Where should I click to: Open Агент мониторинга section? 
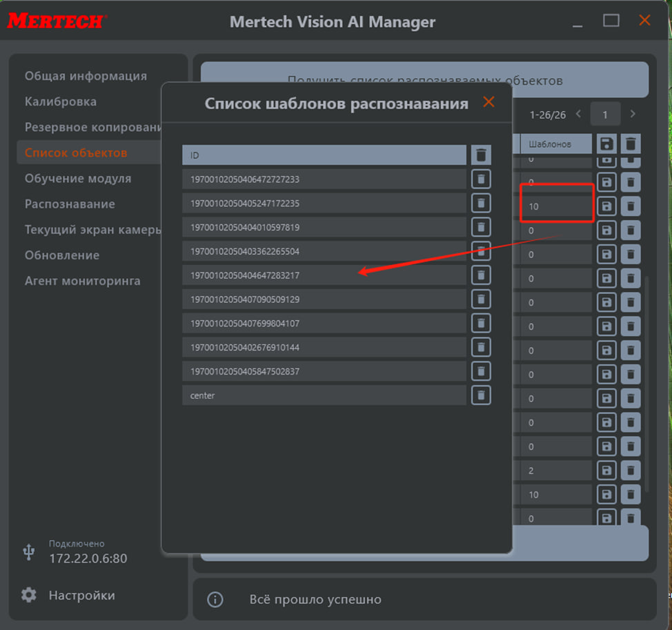[x=83, y=281]
